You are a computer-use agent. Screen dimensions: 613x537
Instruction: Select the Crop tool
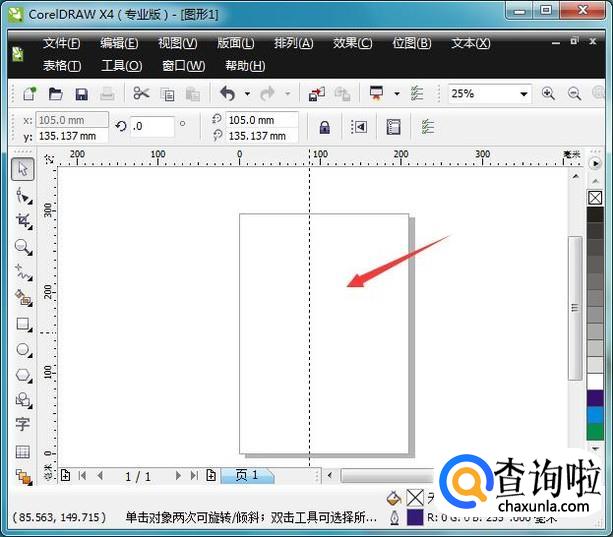click(23, 220)
